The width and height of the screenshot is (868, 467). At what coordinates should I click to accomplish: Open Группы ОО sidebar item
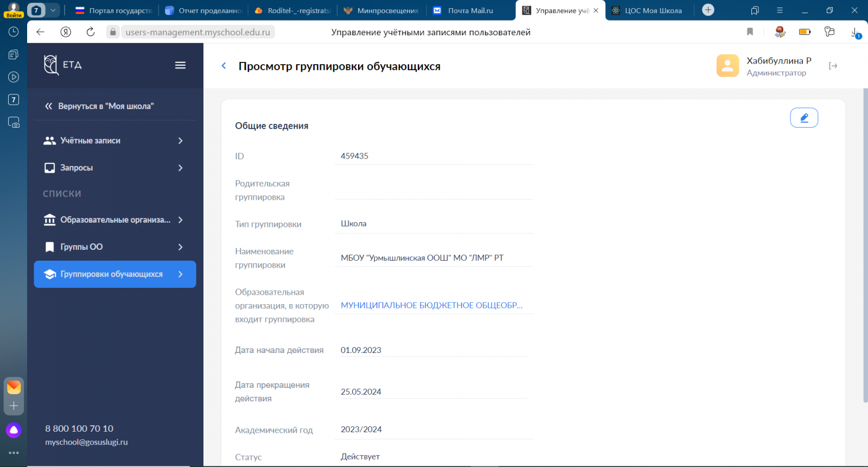pos(114,247)
